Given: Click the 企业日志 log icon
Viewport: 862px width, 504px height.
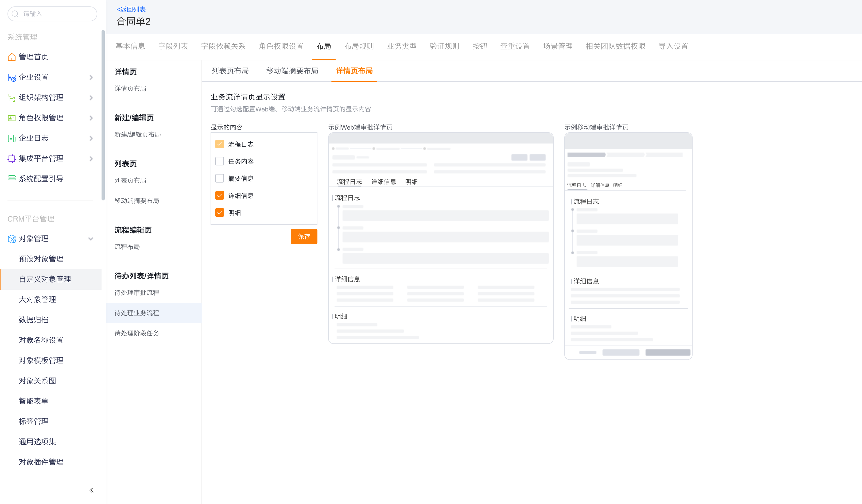Looking at the screenshot, I should (12, 138).
